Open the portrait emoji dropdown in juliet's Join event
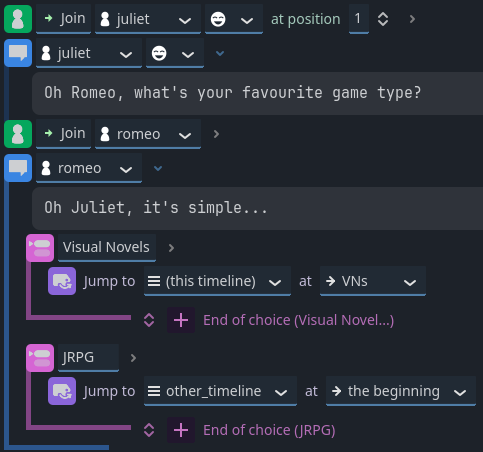 [x=234, y=19]
